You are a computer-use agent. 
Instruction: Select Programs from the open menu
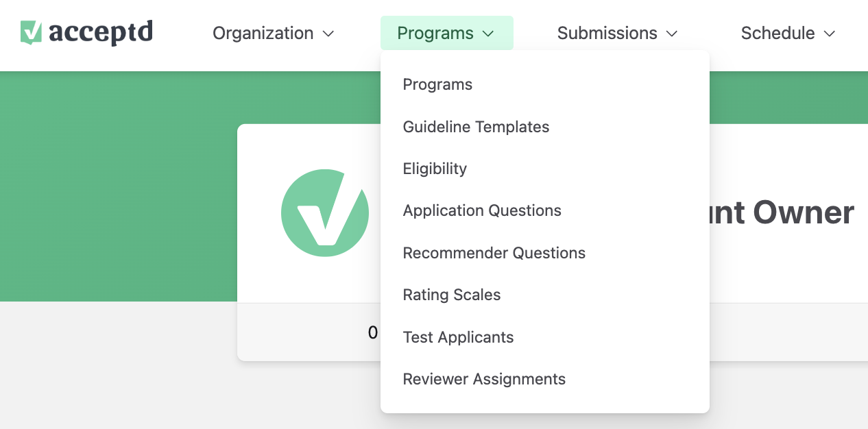tap(437, 84)
